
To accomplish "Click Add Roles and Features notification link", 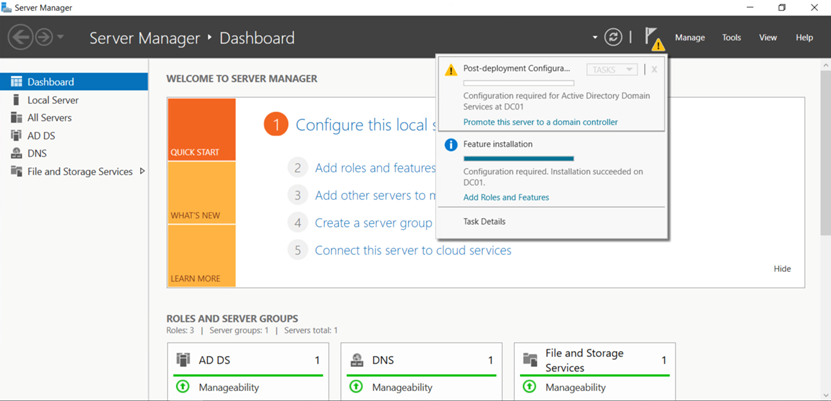I will (506, 197).
